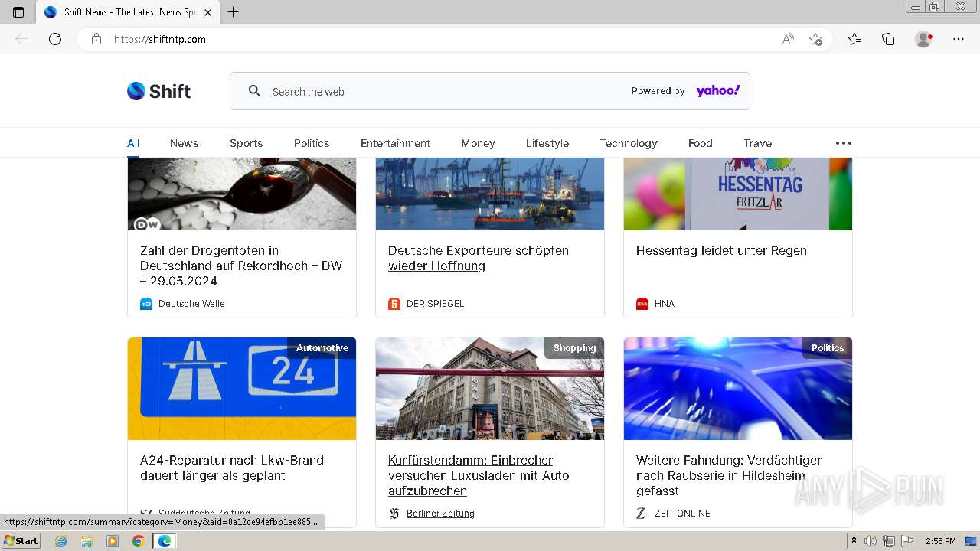
Task: Open Kurfürstendamm Einbrecher article
Action: point(479,475)
